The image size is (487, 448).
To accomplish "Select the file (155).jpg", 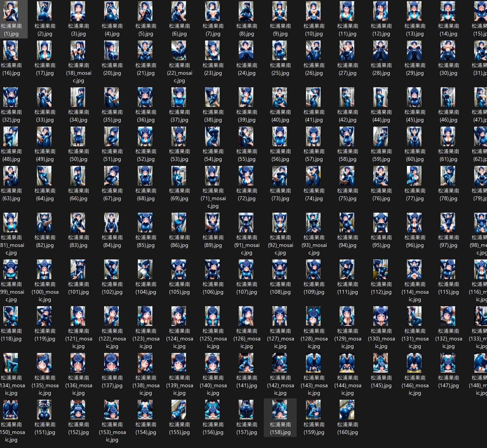I will tap(179, 417).
